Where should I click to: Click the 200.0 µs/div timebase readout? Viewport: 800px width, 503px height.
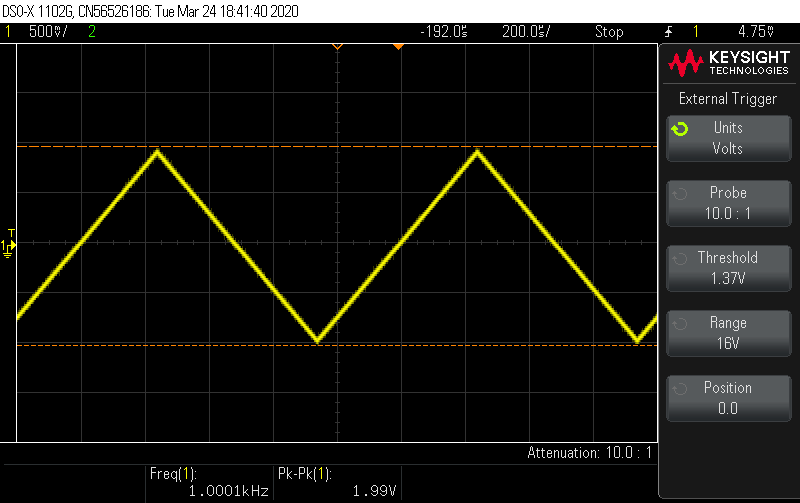526,32
